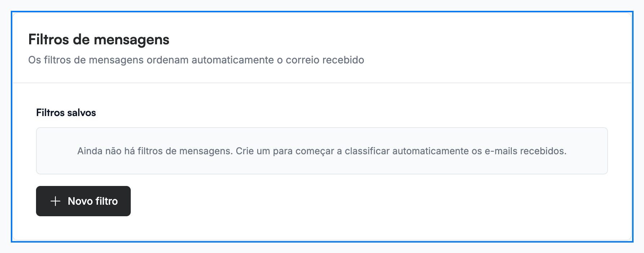
Task: Click "e-mails recebidos" in the empty notice
Action: pos(526,151)
